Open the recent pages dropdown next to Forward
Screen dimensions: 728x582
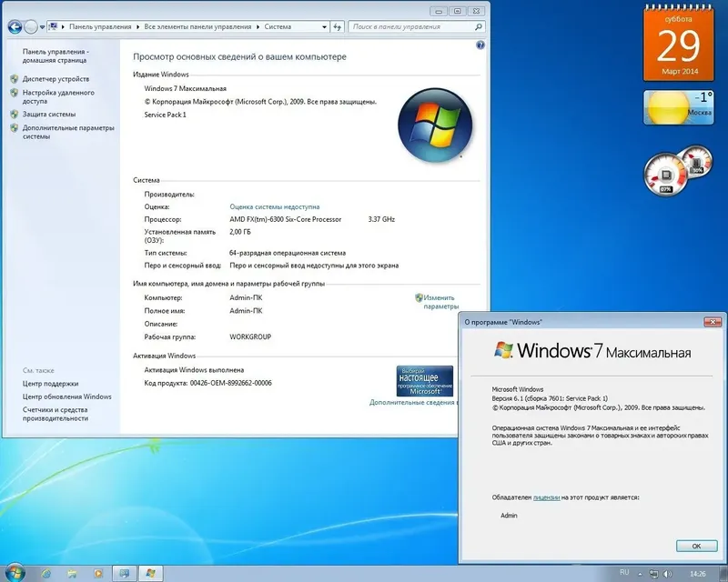coord(42,27)
